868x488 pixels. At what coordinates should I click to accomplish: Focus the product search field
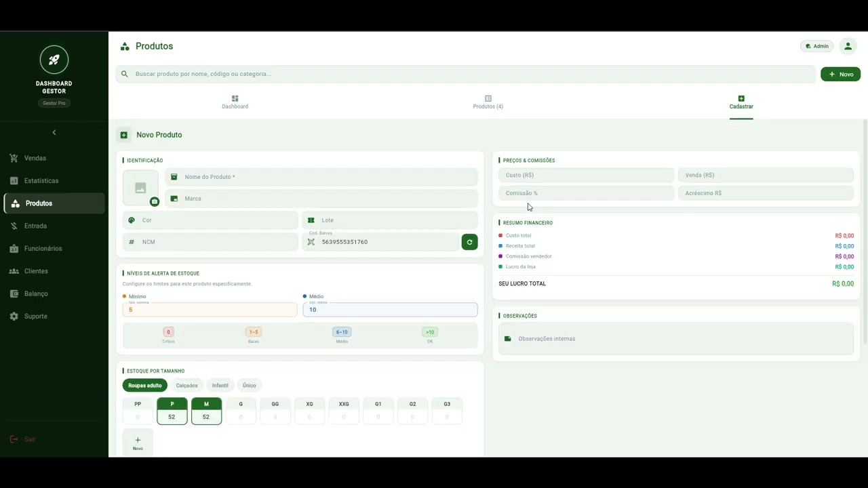tap(466, 74)
